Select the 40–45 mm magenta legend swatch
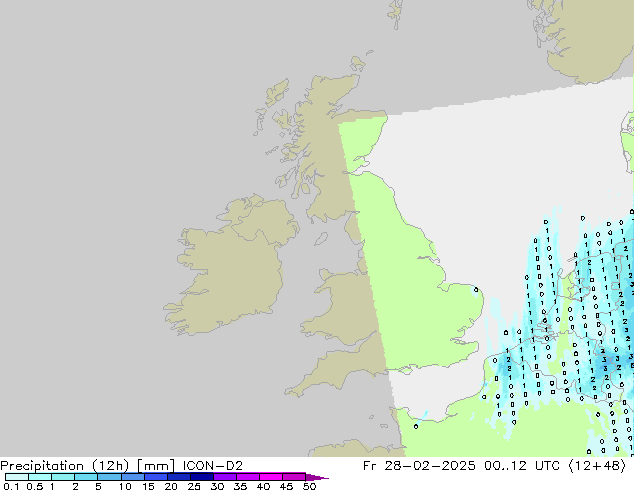Screen dimensions: 634x490 click(271, 477)
